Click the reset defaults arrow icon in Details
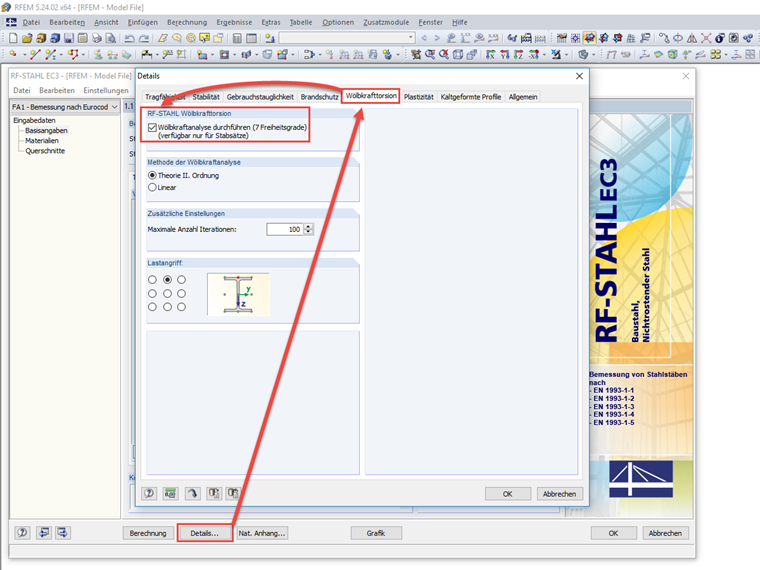Viewport: 760px width, 570px height. 192,493
